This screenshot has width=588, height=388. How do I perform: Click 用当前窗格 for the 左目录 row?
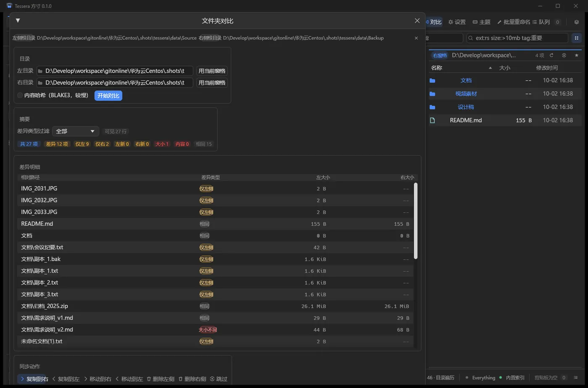pyautogui.click(x=212, y=71)
